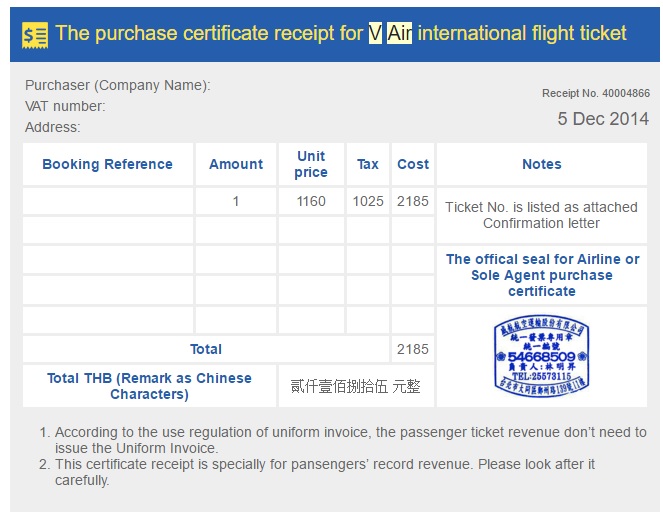663x520 pixels.
Task: Click the Tax column header
Action: coord(368,164)
